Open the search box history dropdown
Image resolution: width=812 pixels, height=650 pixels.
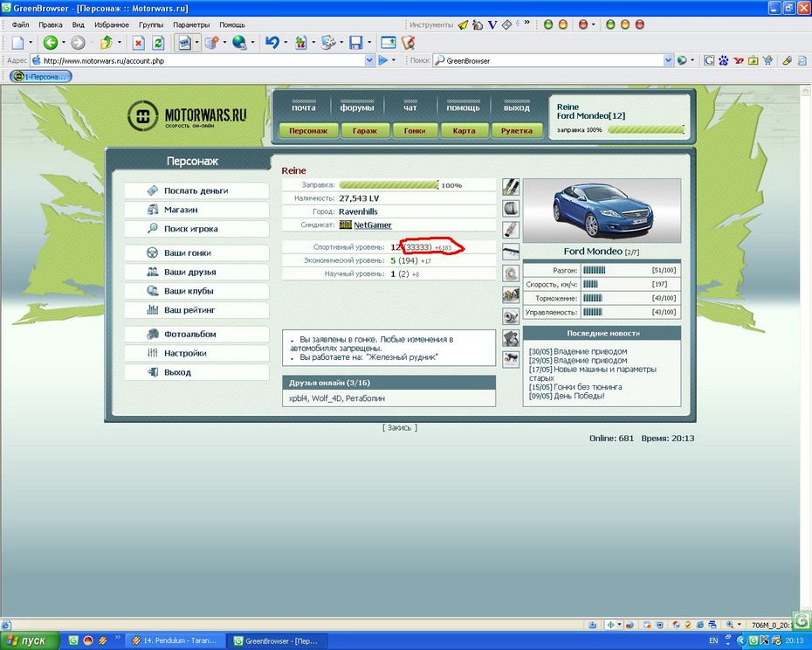(x=668, y=60)
